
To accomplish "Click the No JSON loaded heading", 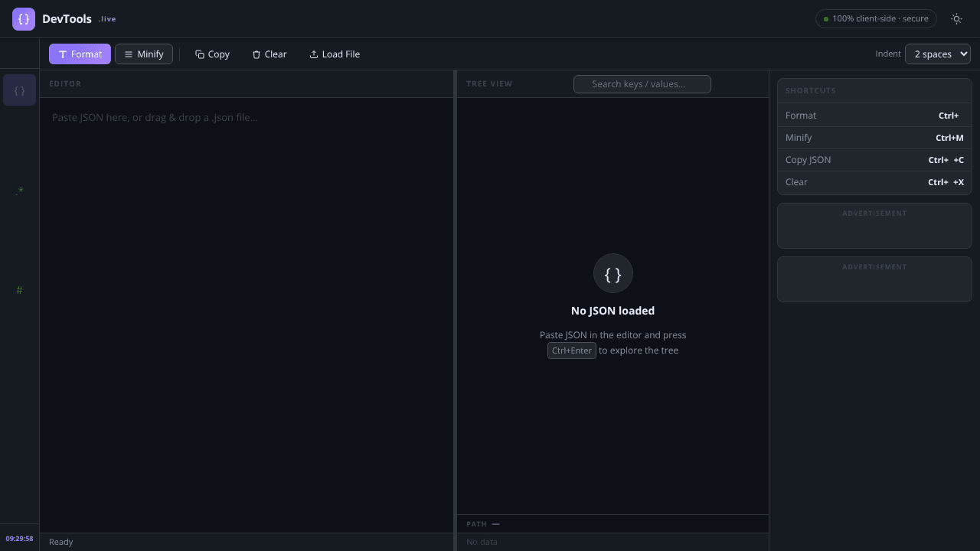I will tap(612, 311).
